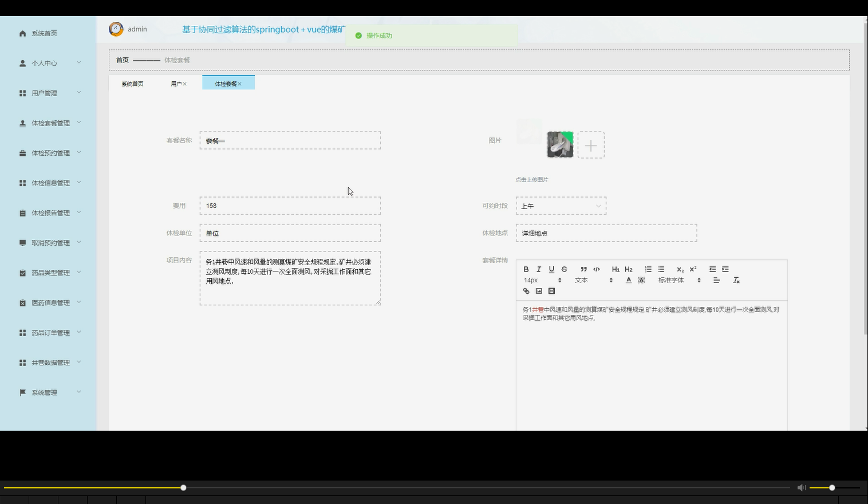Click the plus button to upload an image
This screenshot has height=504, width=868.
591,145
